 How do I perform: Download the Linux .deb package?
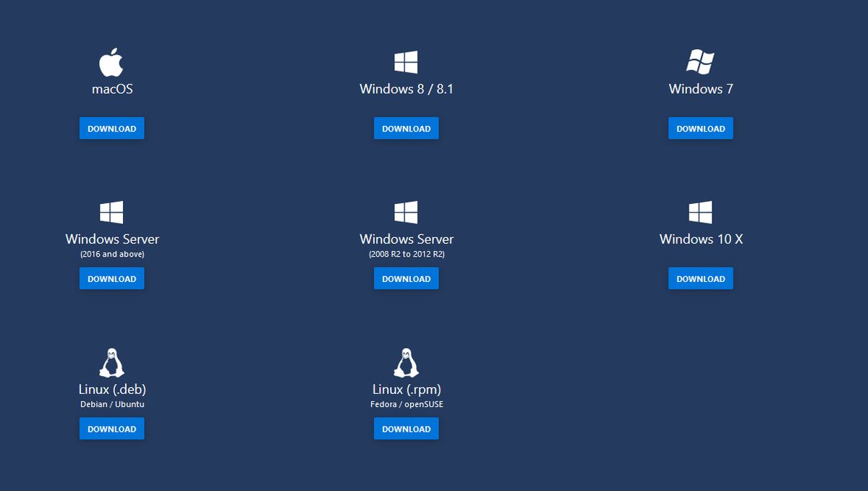pyautogui.click(x=112, y=429)
